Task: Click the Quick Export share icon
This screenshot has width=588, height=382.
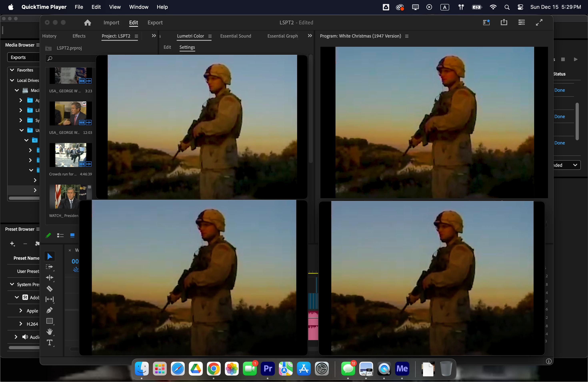Action: pos(504,22)
